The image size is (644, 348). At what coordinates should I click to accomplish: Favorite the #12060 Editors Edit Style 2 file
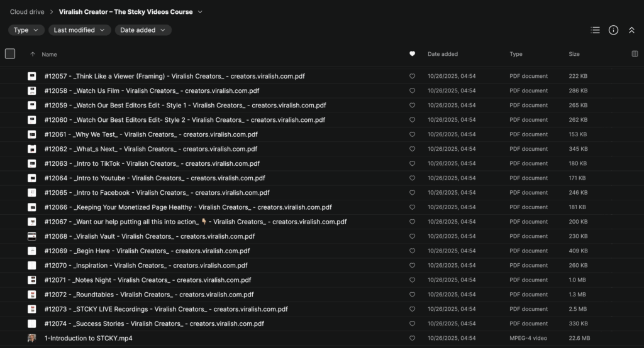(413, 120)
